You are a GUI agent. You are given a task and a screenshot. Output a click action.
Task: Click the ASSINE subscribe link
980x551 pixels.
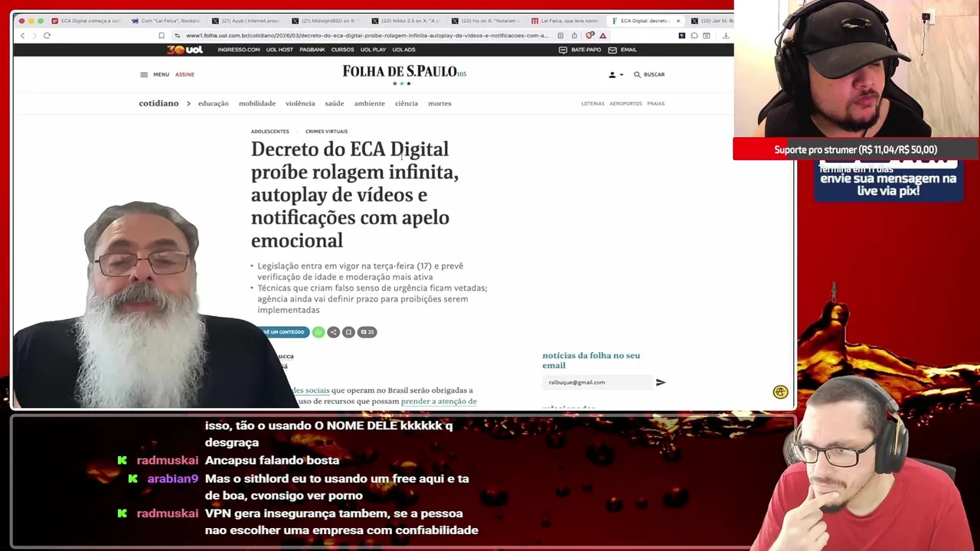pyautogui.click(x=185, y=74)
